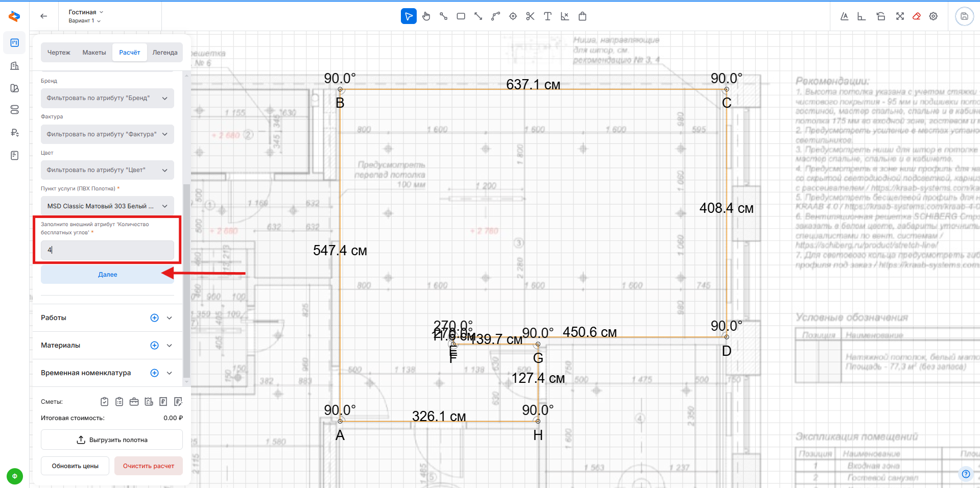The width and height of the screenshot is (980, 488).
Task: Select the scissors cut tool
Action: (x=530, y=16)
